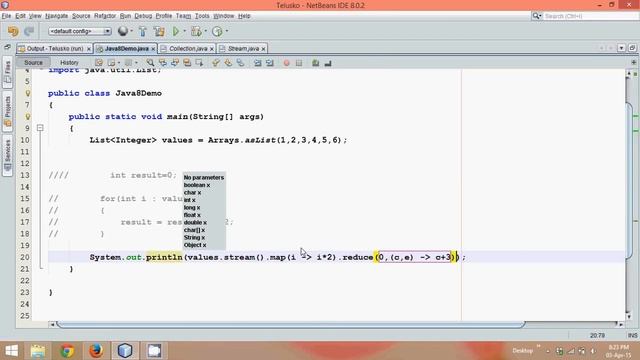Click Shift Line Right icon

pyautogui.click(x=270, y=63)
